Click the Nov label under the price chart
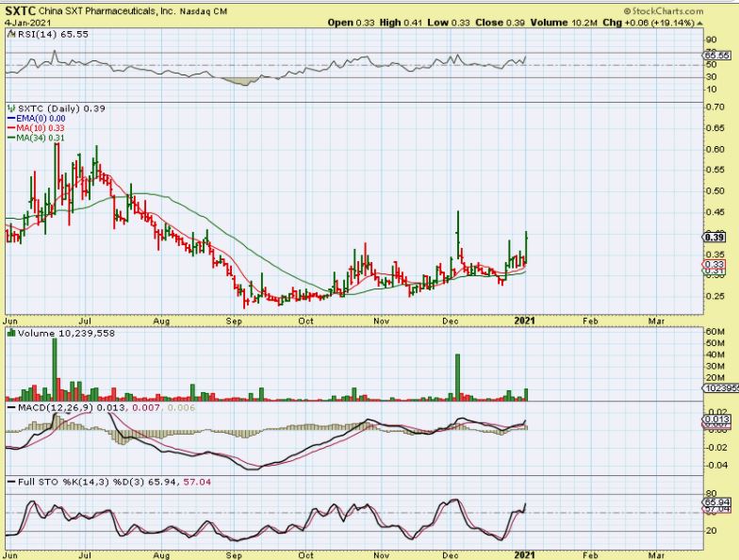739x560 pixels. (381, 321)
